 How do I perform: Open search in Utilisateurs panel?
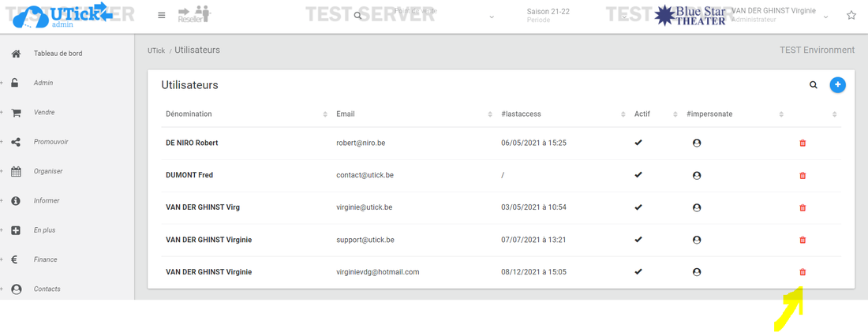[x=814, y=84]
